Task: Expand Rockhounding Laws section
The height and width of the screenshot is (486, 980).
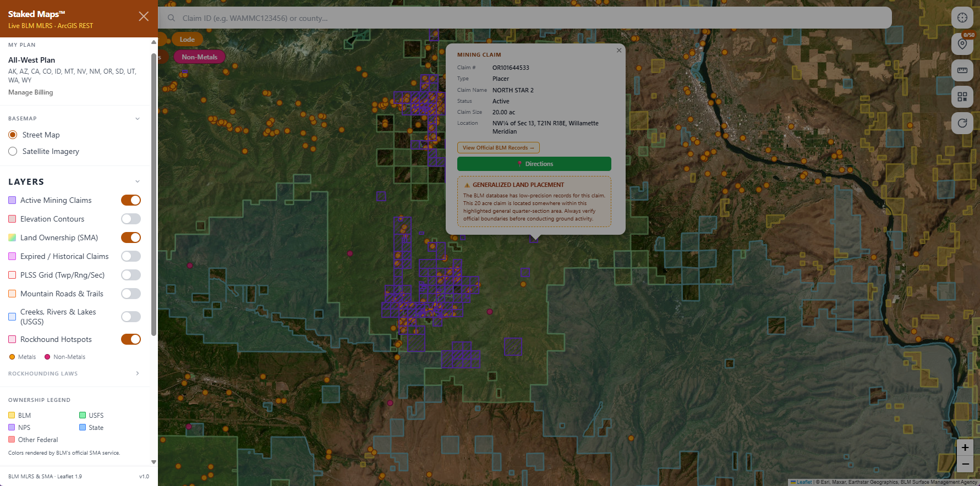Action: [x=138, y=373]
